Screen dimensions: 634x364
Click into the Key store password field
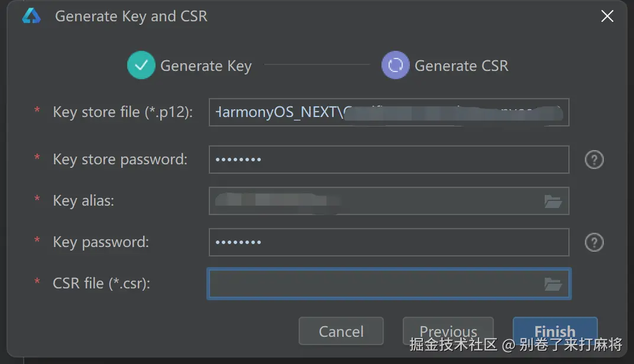pyautogui.click(x=389, y=160)
